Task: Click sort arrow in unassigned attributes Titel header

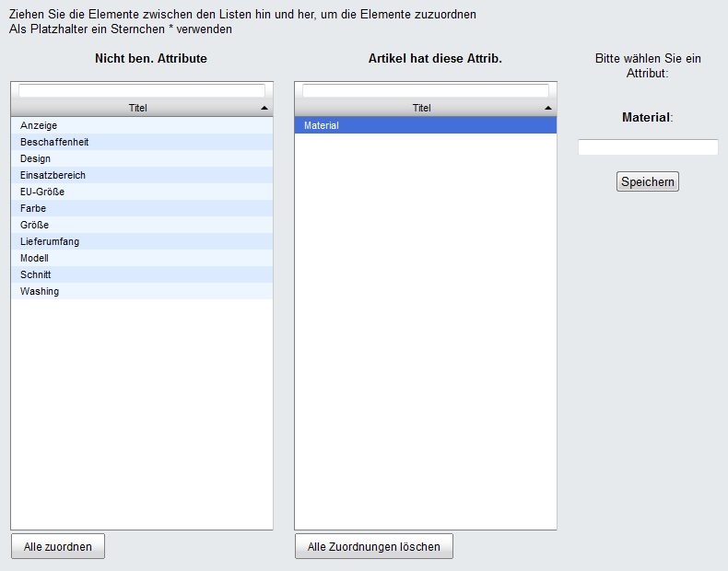Action: click(265, 108)
